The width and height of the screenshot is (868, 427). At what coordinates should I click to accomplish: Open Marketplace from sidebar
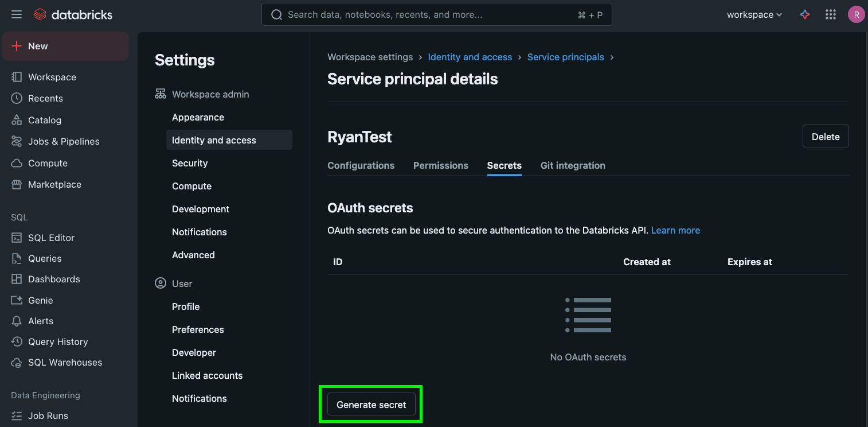coord(54,184)
